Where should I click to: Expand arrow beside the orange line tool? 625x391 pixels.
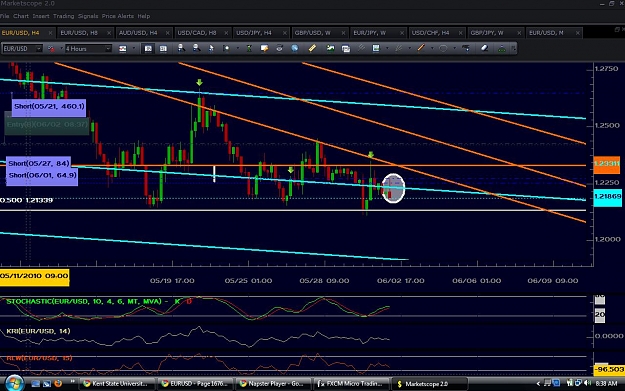(432, 49)
